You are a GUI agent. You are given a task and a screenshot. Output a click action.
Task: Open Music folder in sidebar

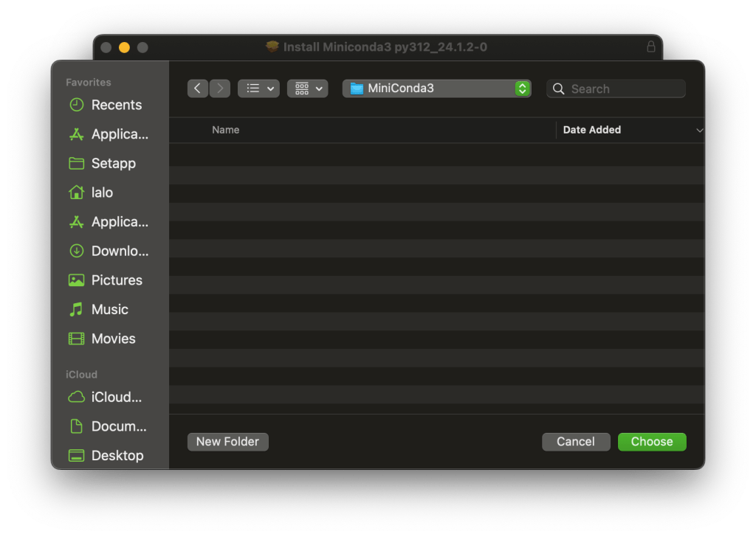click(109, 309)
